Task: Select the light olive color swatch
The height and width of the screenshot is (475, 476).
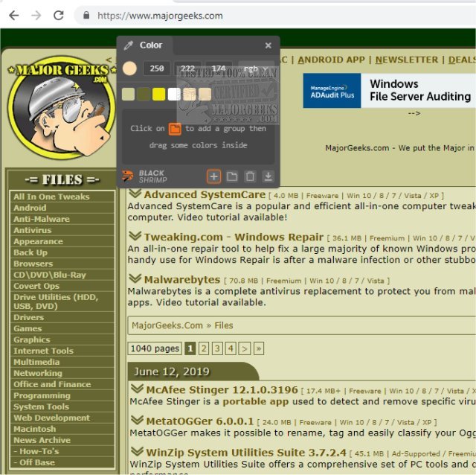Action: click(128, 95)
